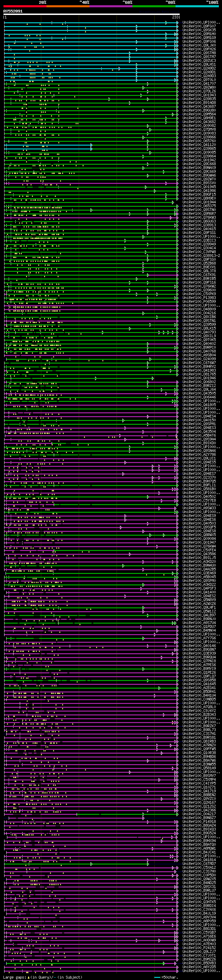Click the short cyan alignment bar for Q41120
The image size is (222, 980).
point(48,145)
